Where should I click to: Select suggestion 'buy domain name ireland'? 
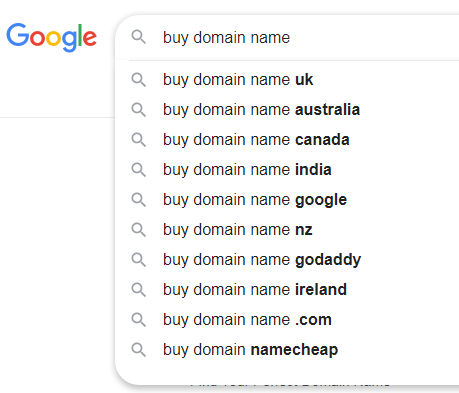[287, 290]
